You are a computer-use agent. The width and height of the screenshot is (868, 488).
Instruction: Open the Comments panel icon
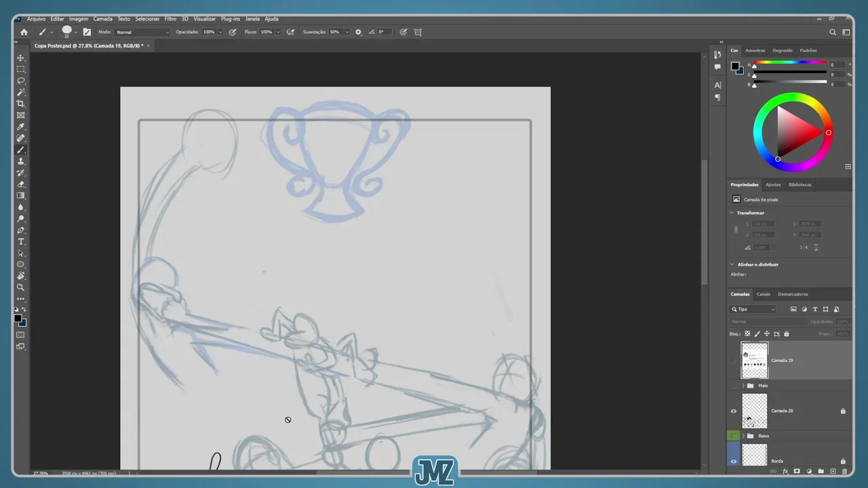point(717,67)
